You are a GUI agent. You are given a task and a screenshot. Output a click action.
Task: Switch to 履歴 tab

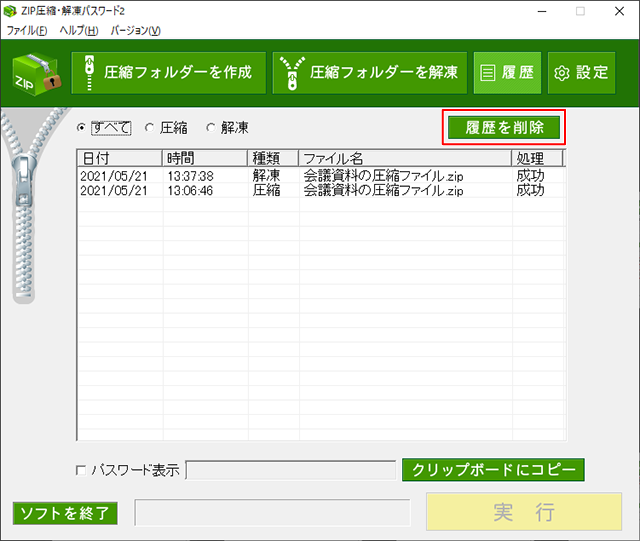(x=507, y=73)
